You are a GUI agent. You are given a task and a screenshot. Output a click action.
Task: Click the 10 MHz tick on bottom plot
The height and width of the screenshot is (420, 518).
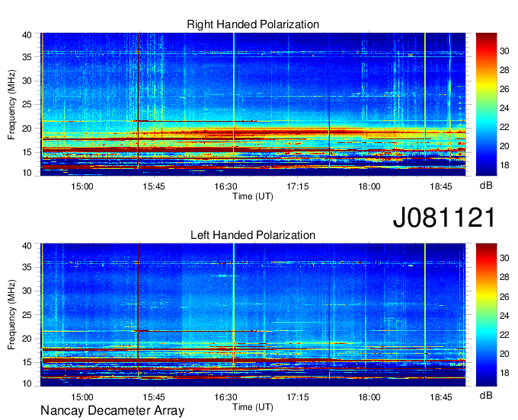coord(27,383)
